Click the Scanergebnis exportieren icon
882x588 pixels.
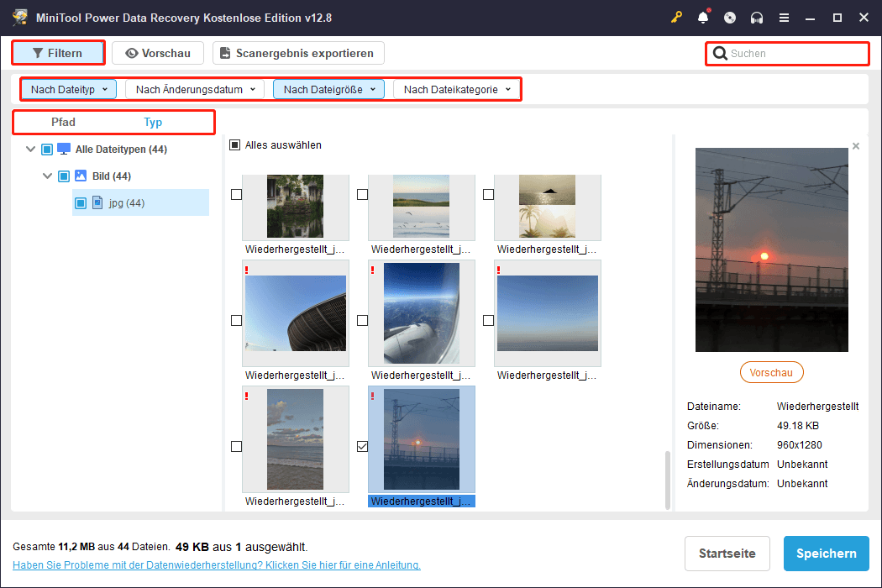click(223, 52)
